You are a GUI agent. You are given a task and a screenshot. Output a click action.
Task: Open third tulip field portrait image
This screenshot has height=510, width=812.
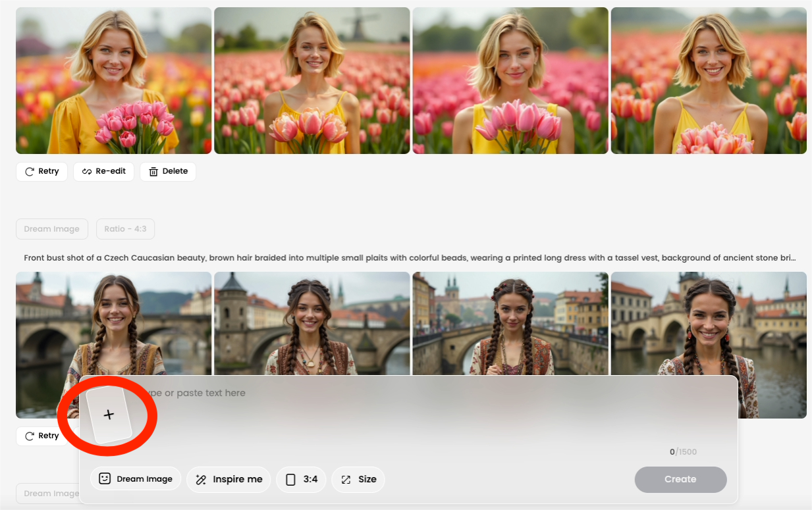pos(510,80)
